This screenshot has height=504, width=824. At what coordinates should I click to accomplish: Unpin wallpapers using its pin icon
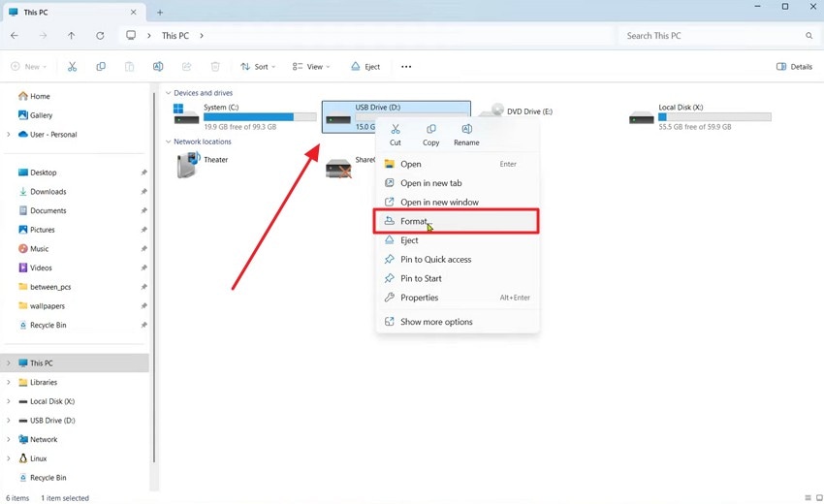(144, 306)
